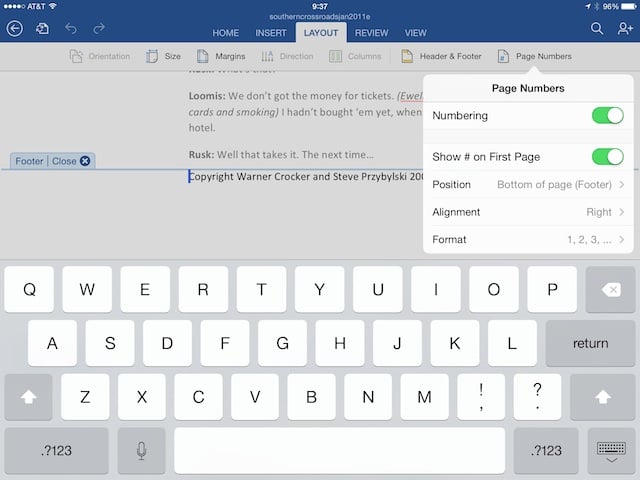Tap the document title southerncrossroadsjan2011e
Viewport: 640px width, 480px height.
pos(320,17)
